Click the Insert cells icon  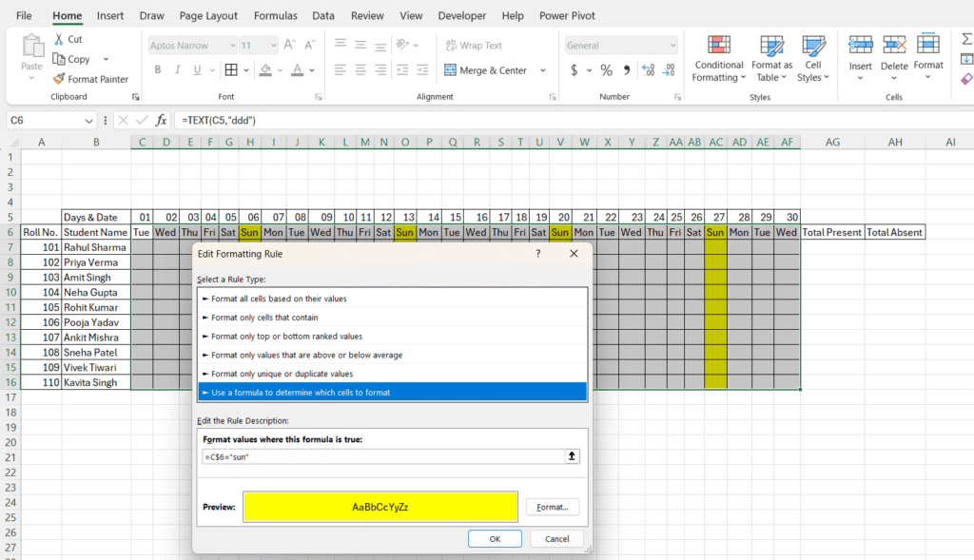click(860, 45)
